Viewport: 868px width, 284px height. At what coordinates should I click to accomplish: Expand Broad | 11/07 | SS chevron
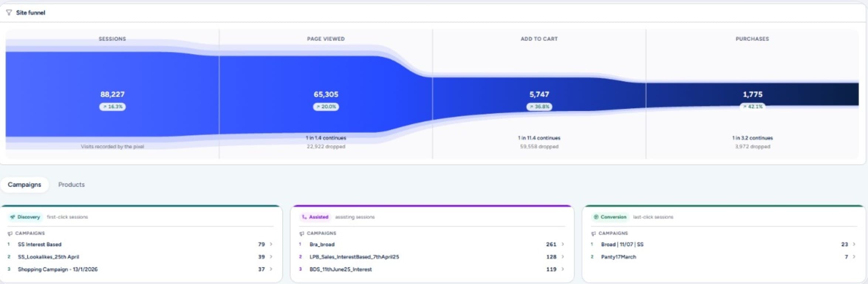(x=854, y=244)
